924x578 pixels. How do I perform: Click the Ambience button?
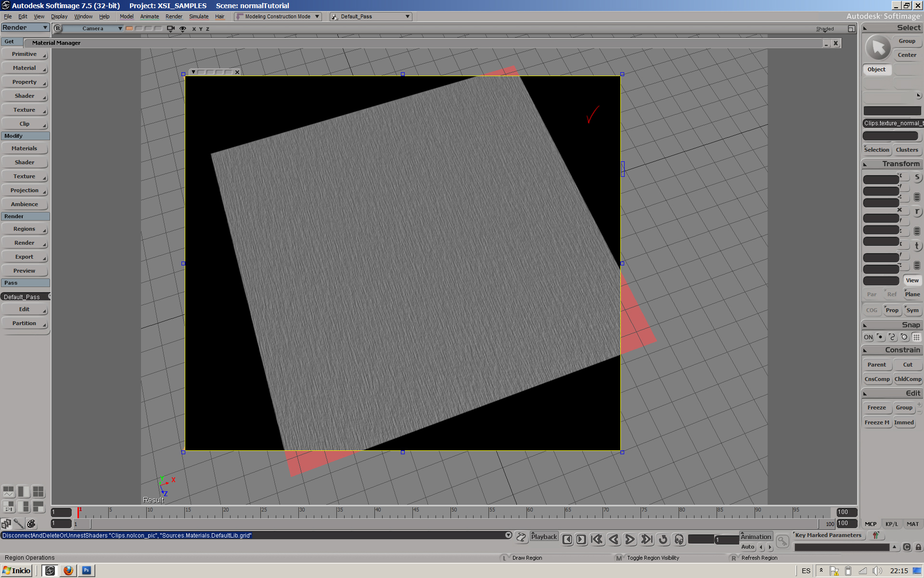(x=25, y=204)
